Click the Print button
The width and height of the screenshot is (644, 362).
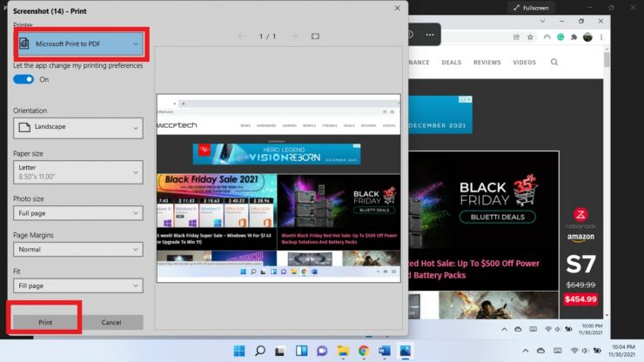click(45, 322)
